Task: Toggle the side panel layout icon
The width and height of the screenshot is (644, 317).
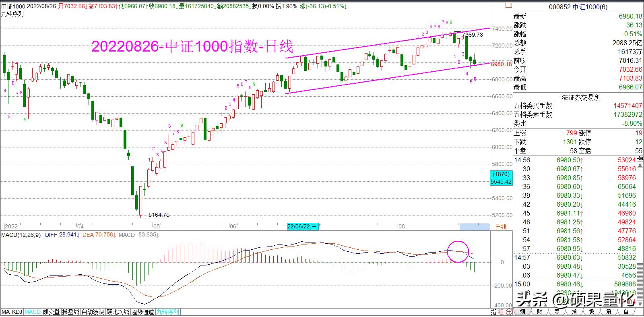Action: click(x=509, y=6)
